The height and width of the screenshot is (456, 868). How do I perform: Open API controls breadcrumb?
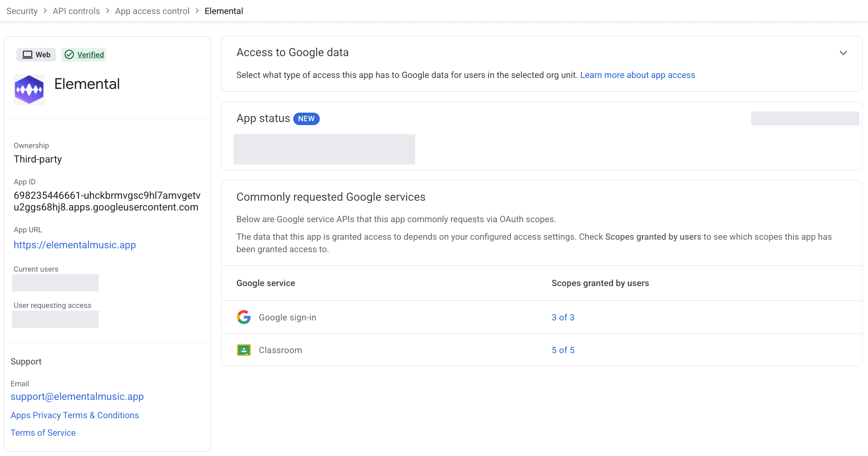[x=76, y=11]
